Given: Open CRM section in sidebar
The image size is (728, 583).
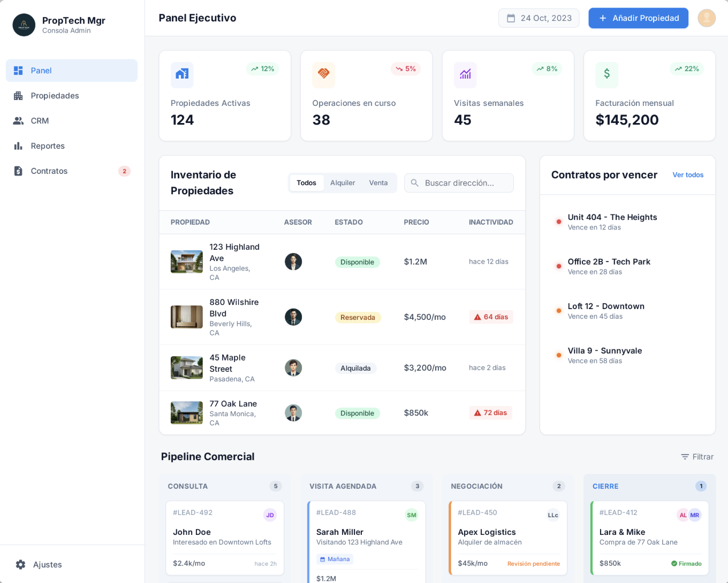Looking at the screenshot, I should [40, 121].
